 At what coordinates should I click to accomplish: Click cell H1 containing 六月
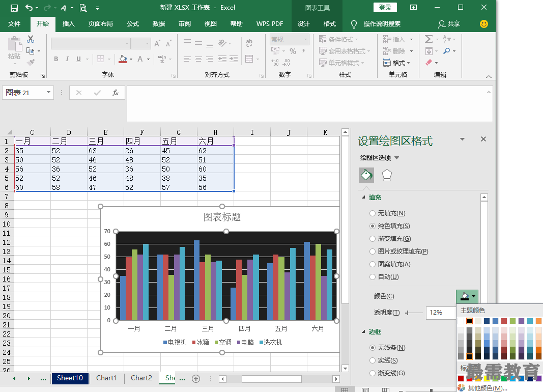pos(215,141)
